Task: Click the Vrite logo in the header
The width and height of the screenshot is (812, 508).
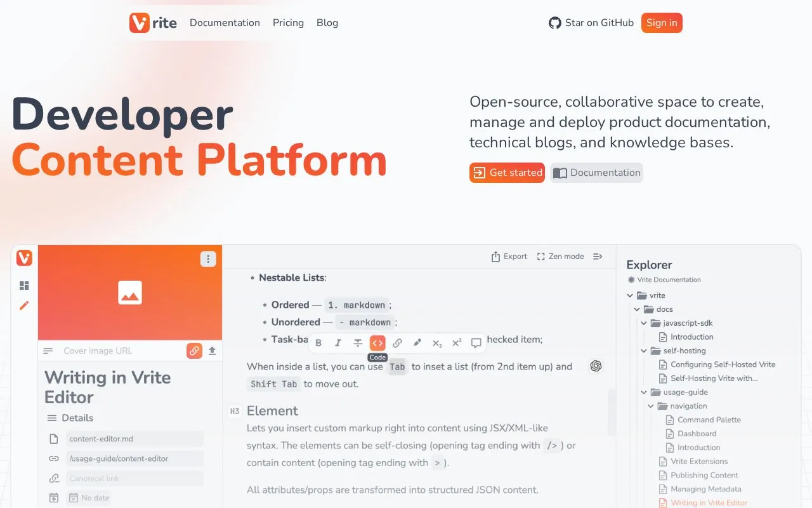Action: click(x=153, y=23)
